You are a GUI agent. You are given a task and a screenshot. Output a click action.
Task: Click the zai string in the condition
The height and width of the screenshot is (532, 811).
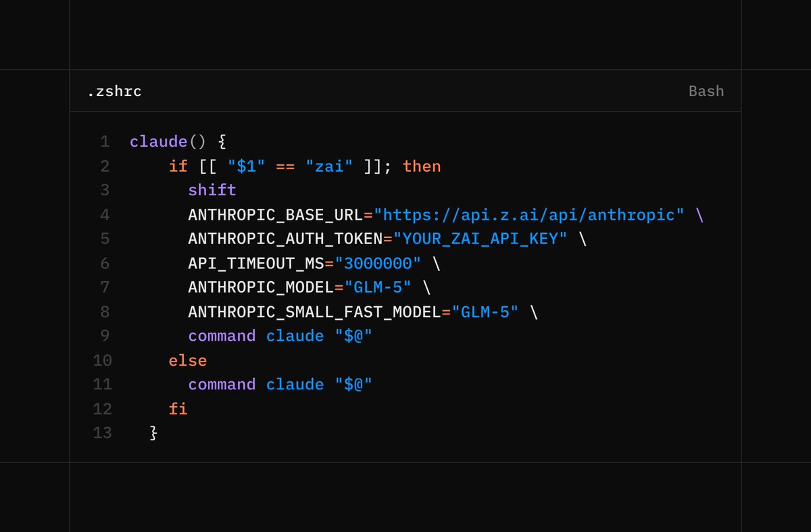point(330,166)
